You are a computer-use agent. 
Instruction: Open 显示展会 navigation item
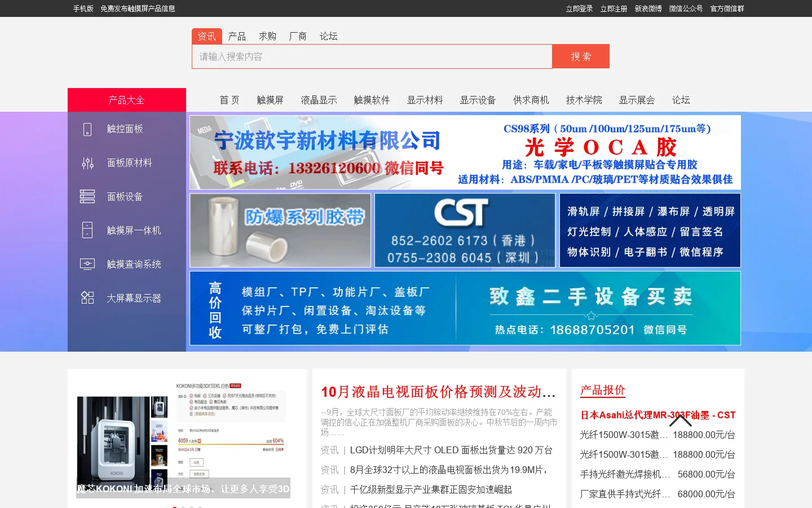tap(637, 100)
